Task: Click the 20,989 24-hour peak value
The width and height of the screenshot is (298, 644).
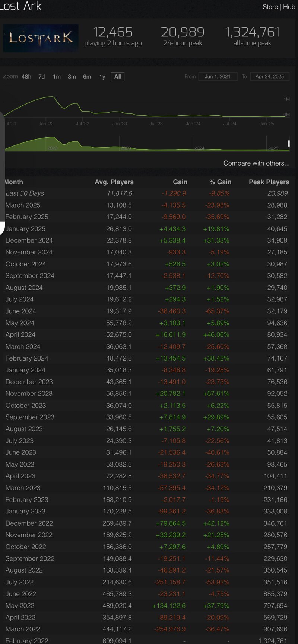Action: 183,32
